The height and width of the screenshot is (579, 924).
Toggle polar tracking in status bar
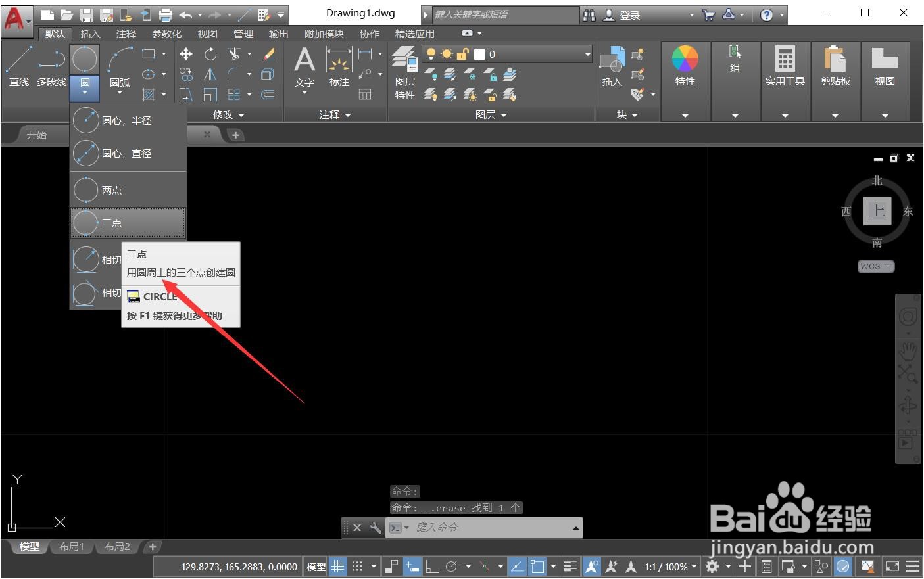452,566
